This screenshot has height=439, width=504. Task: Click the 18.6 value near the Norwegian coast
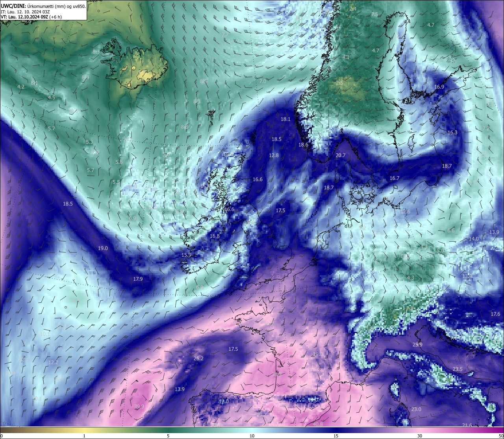(x=303, y=145)
